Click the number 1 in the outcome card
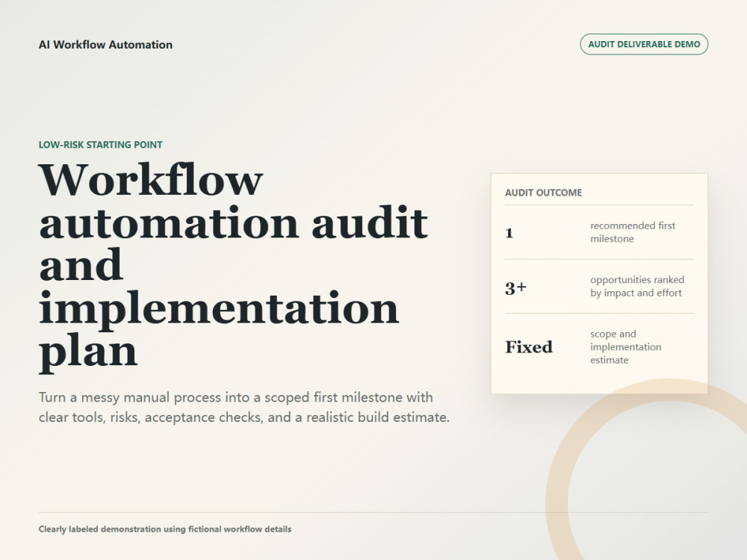 (x=509, y=233)
